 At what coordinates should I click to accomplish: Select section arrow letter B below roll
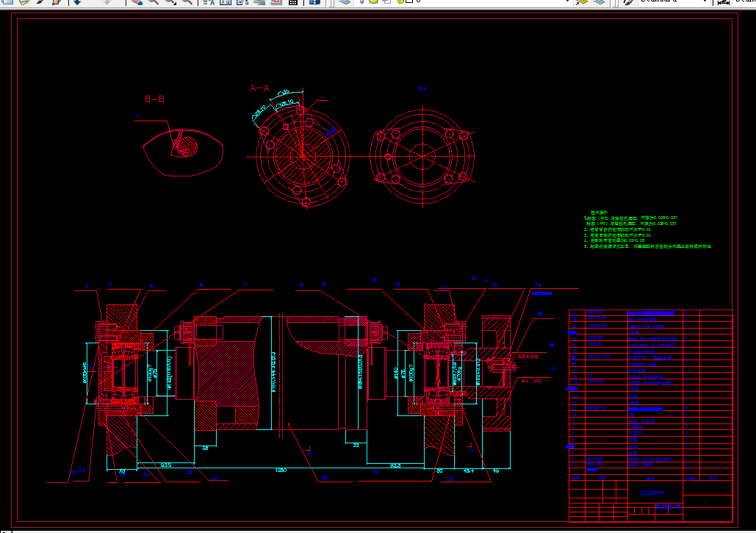pos(309,454)
